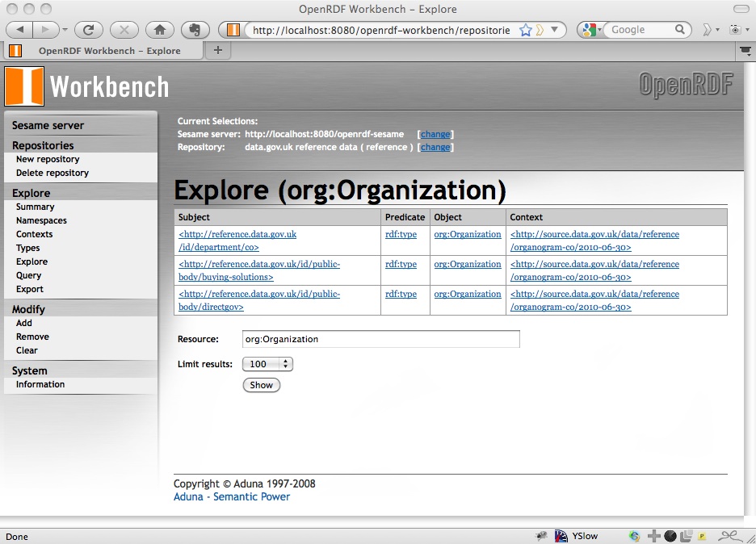Open context link in the directgov row
This screenshot has height=544, width=756.
click(x=594, y=300)
